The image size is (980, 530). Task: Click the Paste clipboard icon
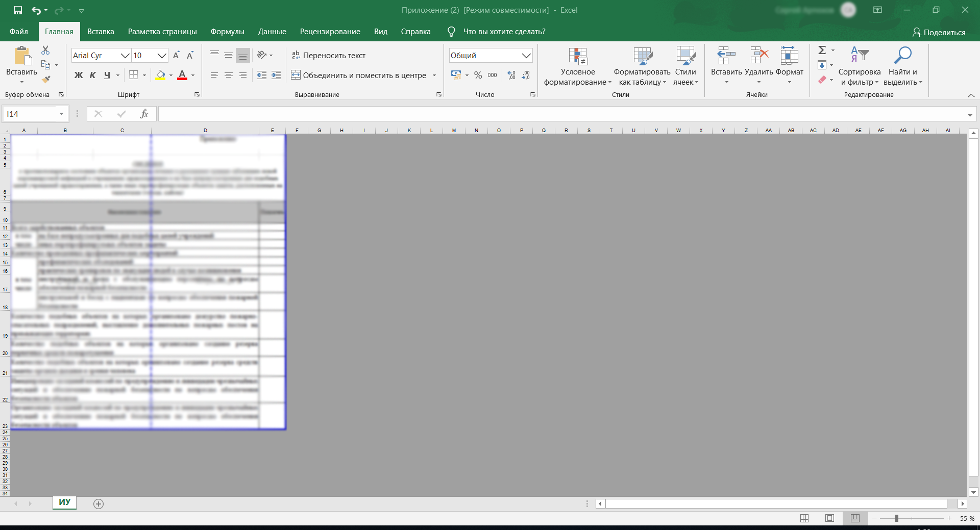click(22, 56)
